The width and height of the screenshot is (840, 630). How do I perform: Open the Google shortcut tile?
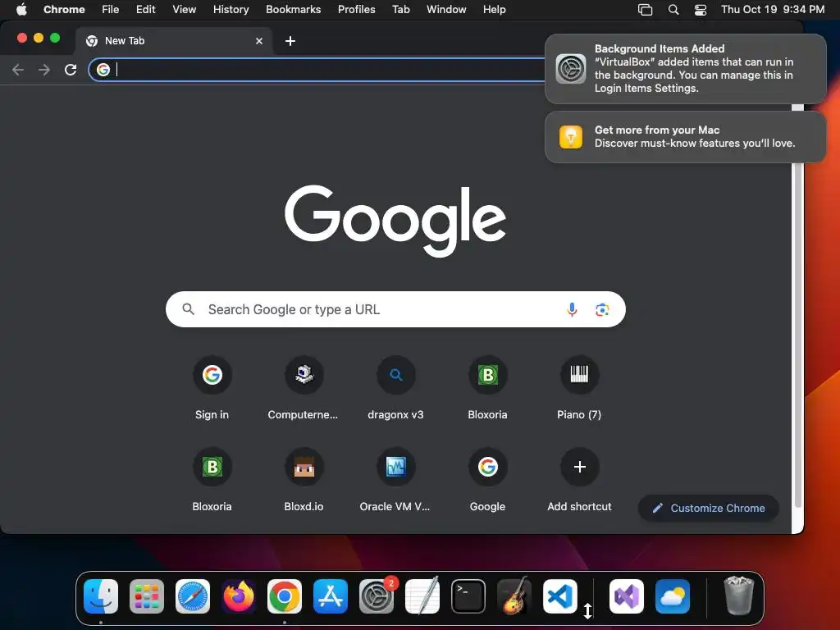tap(487, 481)
